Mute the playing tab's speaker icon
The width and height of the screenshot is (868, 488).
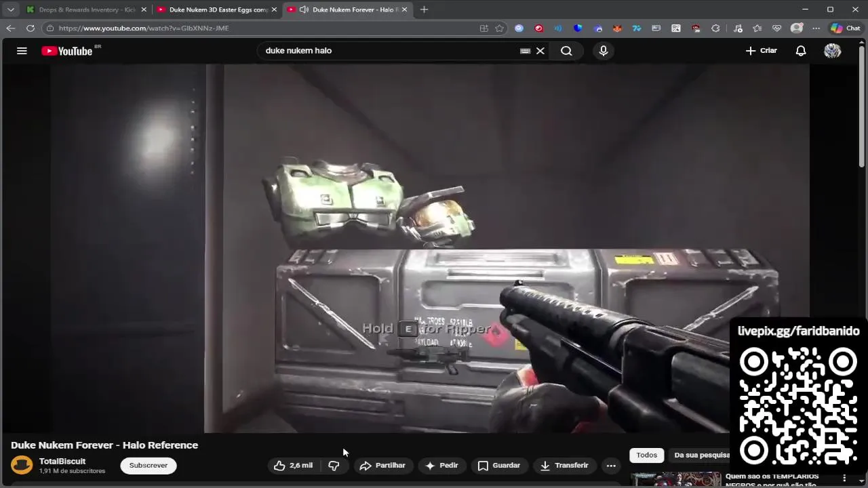click(304, 9)
